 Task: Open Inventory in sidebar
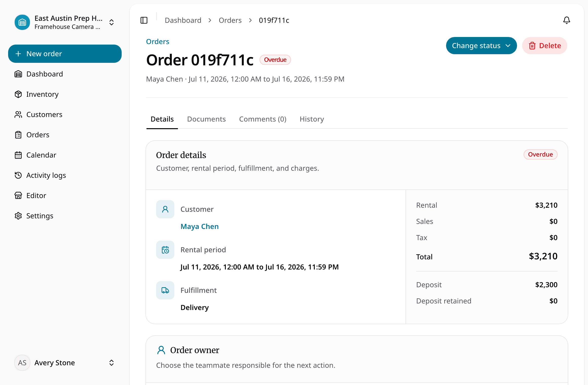coord(65,94)
